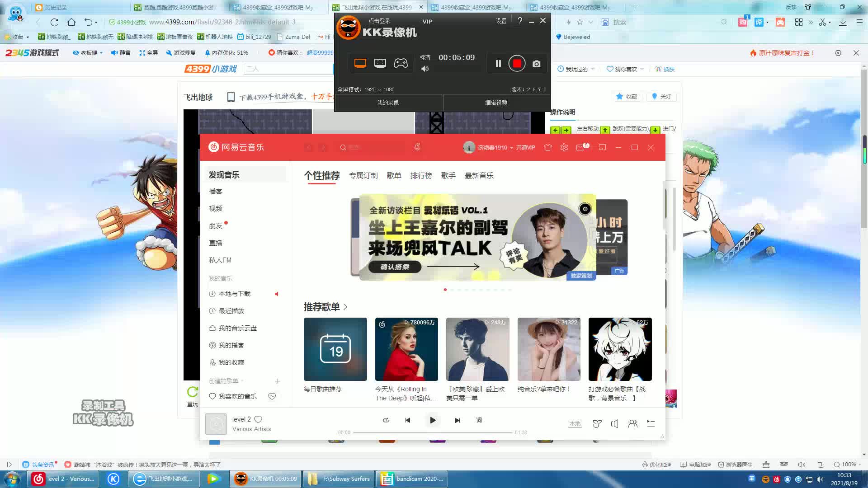
Task: Show lyrics with 词 button
Action: 479,420
